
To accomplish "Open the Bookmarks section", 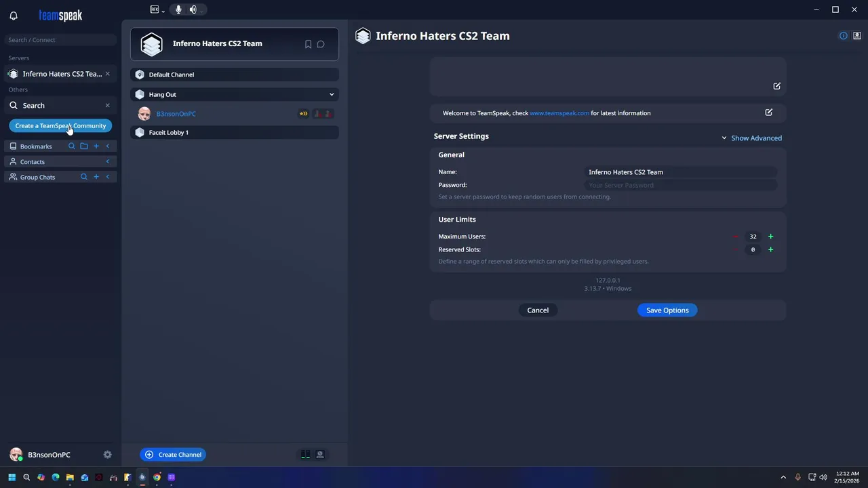I will [36, 146].
